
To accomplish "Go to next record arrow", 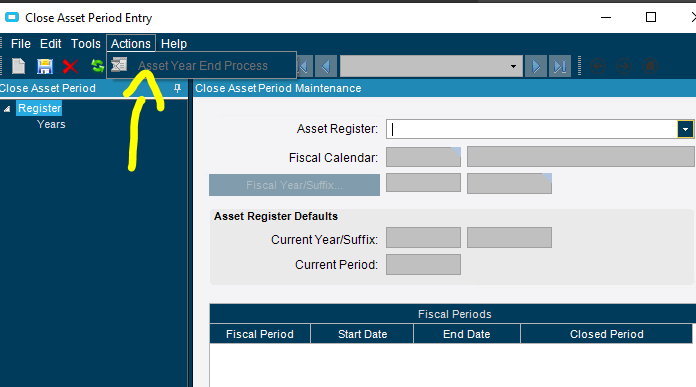I will pos(536,66).
